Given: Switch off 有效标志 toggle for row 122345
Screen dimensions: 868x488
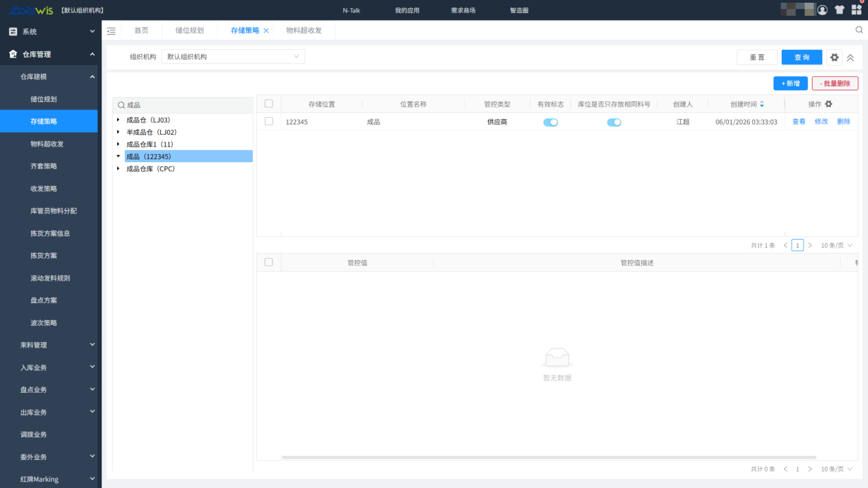Looking at the screenshot, I should [551, 122].
